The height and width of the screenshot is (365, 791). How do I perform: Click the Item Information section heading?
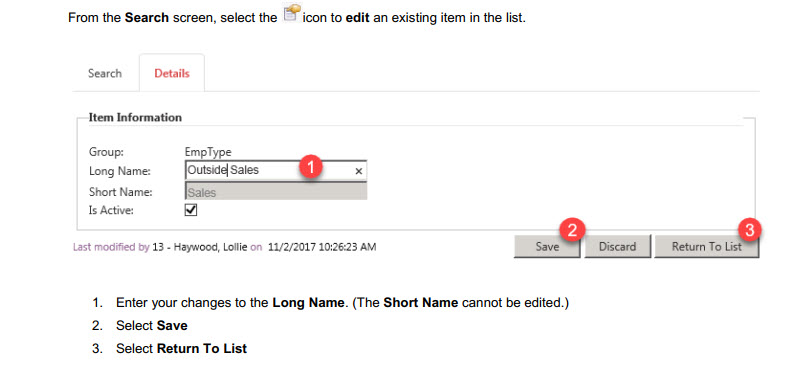coord(135,117)
